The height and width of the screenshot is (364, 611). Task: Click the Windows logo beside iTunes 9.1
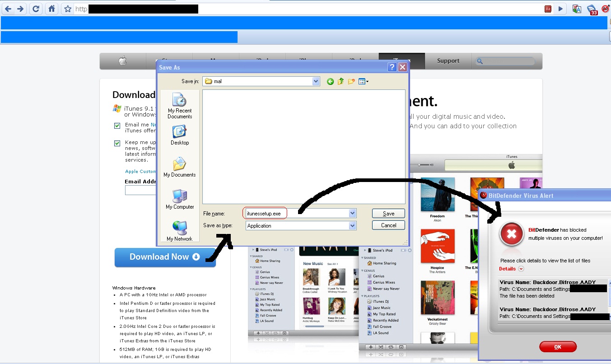click(117, 108)
